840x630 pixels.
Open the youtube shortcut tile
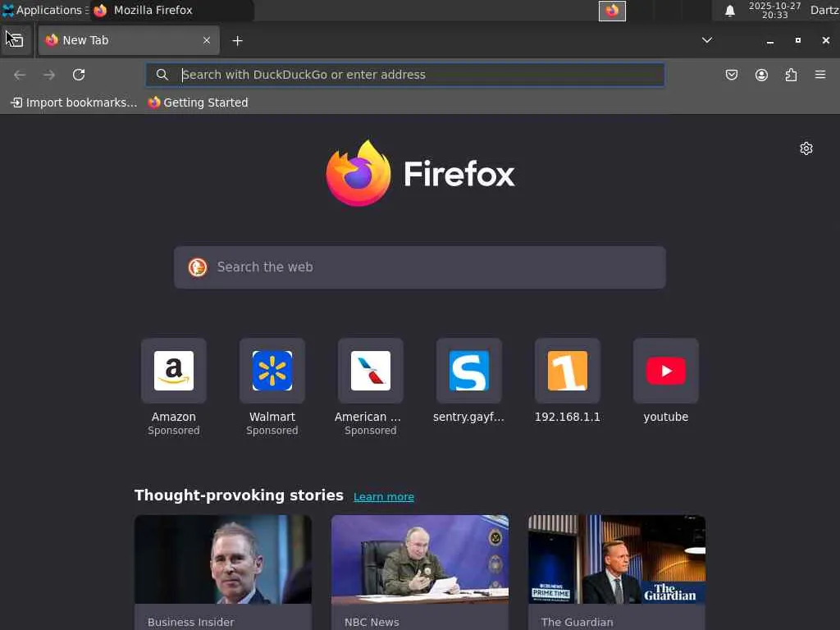coord(666,371)
